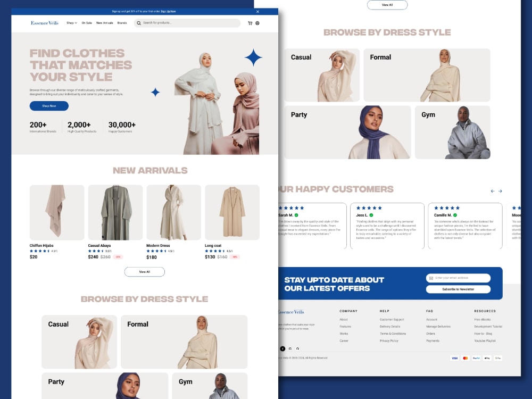Click Subscribe to Newsletter button
532x399 pixels.
pos(459,289)
